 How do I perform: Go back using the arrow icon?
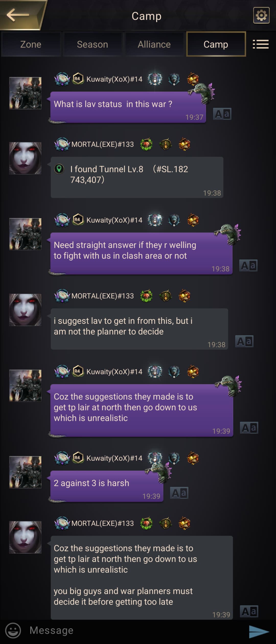(18, 15)
